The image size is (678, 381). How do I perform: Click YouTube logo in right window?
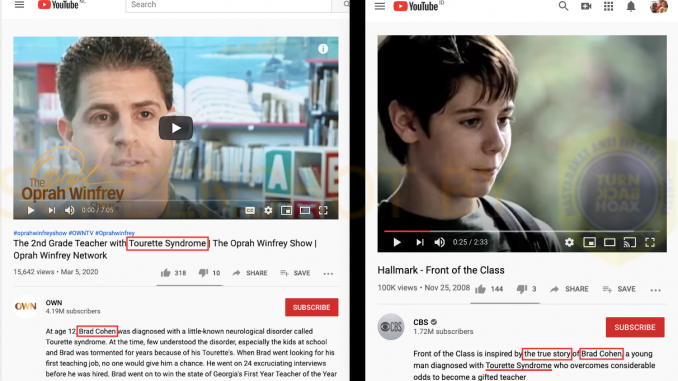pyautogui.click(x=415, y=6)
